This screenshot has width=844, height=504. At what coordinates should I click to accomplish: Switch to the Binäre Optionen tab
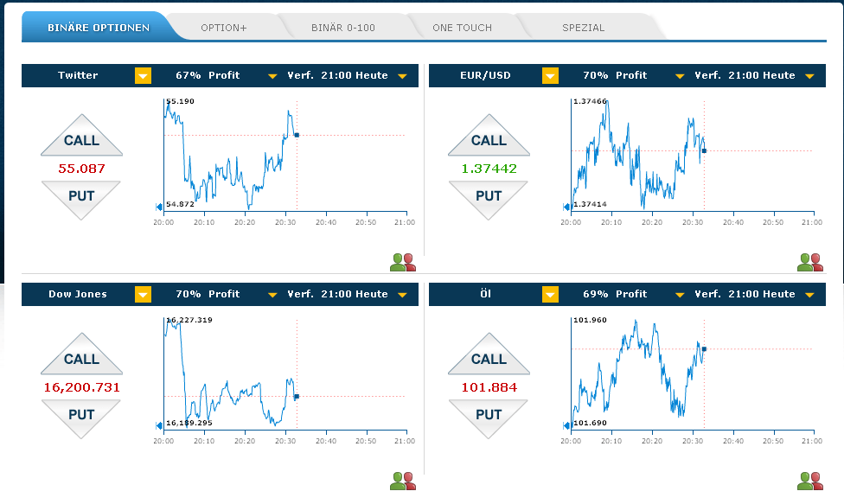tap(99, 27)
